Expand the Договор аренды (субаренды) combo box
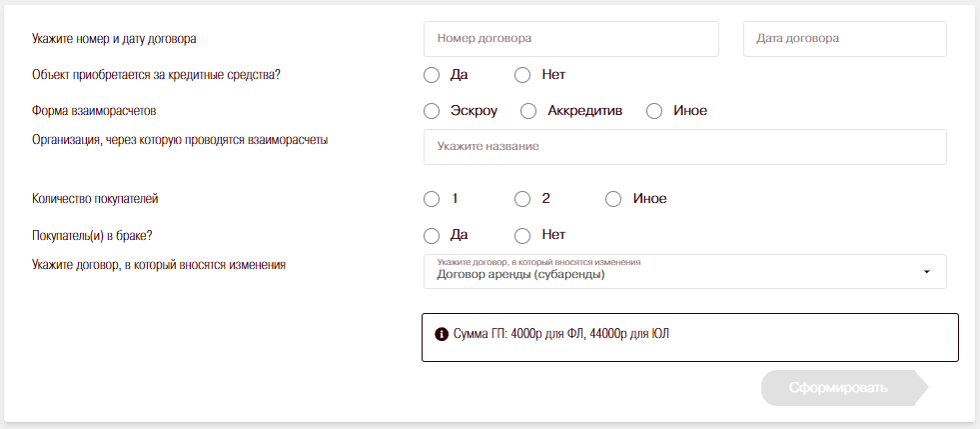 (679, 272)
